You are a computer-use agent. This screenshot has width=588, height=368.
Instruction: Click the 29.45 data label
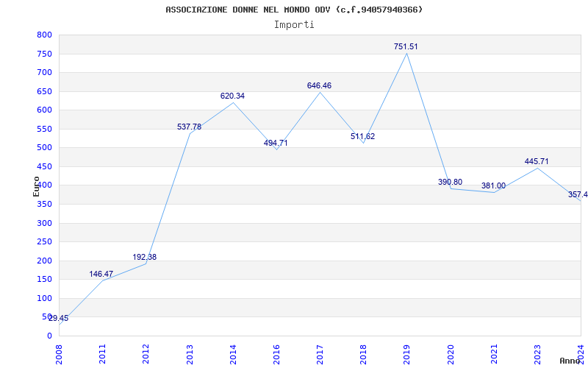pos(59,319)
